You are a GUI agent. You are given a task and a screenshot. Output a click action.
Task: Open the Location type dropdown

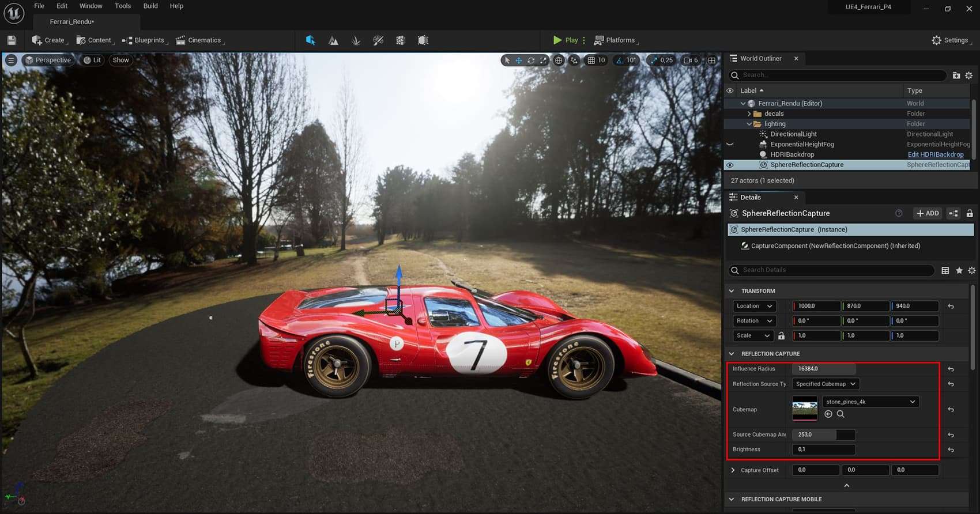pyautogui.click(x=754, y=306)
